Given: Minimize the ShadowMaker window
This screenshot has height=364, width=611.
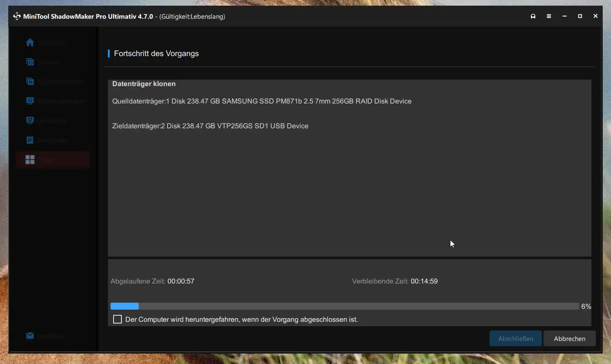Looking at the screenshot, I should coord(564,17).
